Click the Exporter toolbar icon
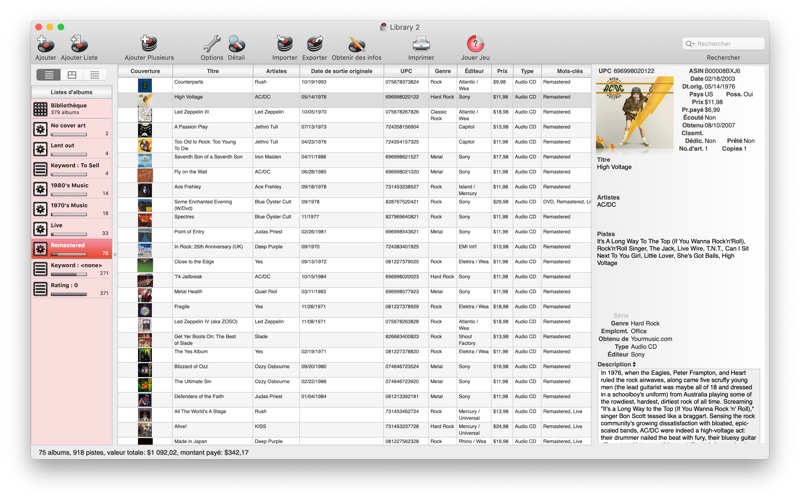This screenshot has height=500, width=800. (314, 44)
